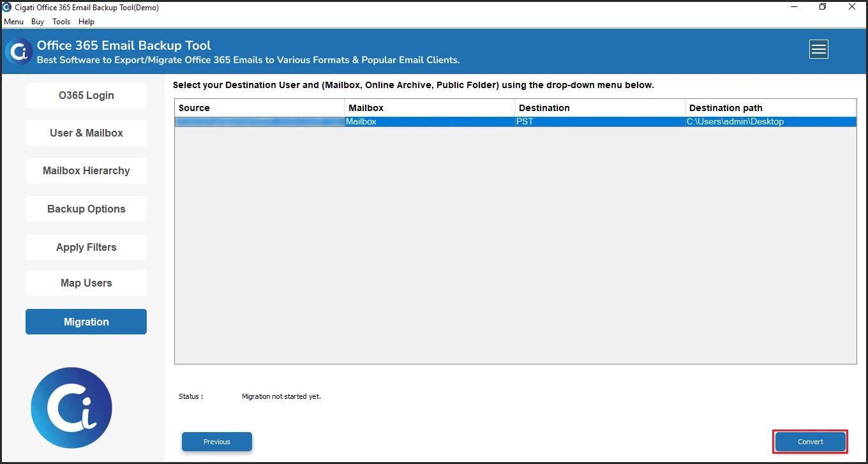Screen dimensions: 868x464
Task: Click the Convert button
Action: 811,442
